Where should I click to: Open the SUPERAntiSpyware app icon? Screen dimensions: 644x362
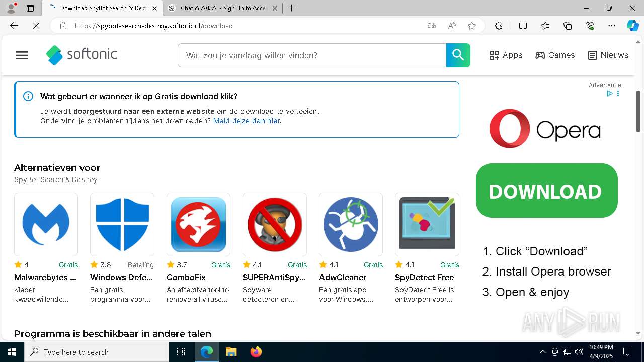coord(275,224)
